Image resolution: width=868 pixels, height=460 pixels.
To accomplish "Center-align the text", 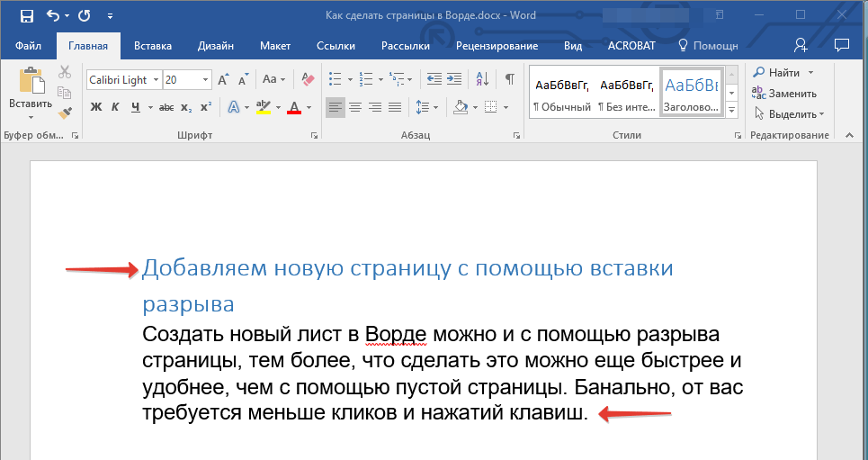I will tap(355, 107).
